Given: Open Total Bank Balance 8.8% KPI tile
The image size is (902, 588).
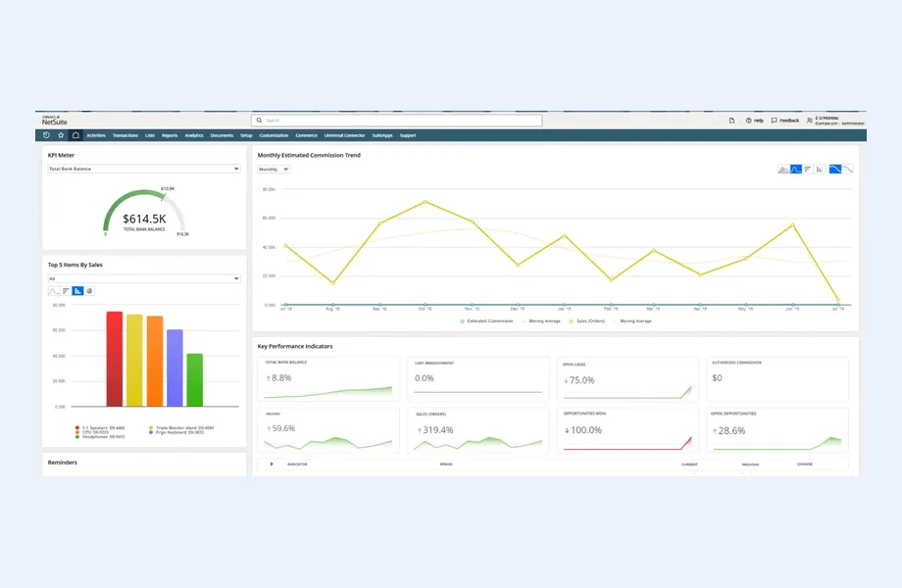Looking at the screenshot, I should pyautogui.click(x=328, y=379).
